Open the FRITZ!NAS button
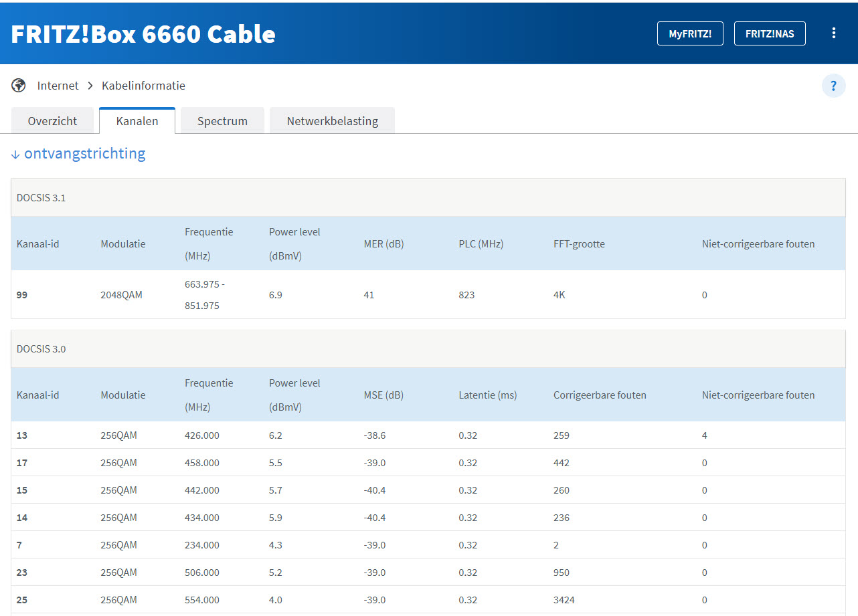This screenshot has height=616, width=858. point(769,33)
